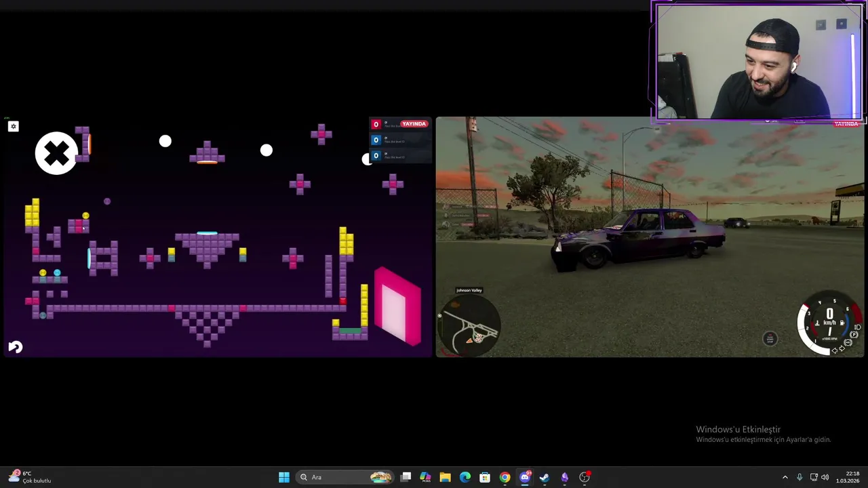
Task: Click the round engine start stop button
Action: point(770,339)
